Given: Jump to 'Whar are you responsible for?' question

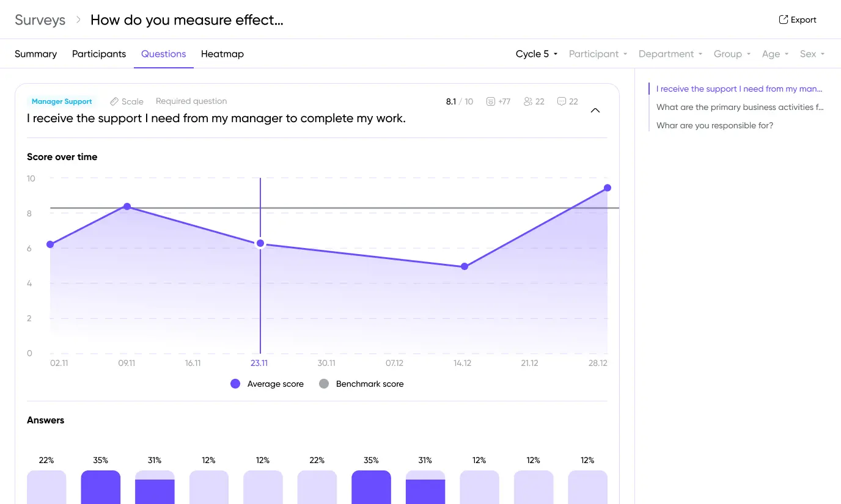Looking at the screenshot, I should click(x=714, y=125).
